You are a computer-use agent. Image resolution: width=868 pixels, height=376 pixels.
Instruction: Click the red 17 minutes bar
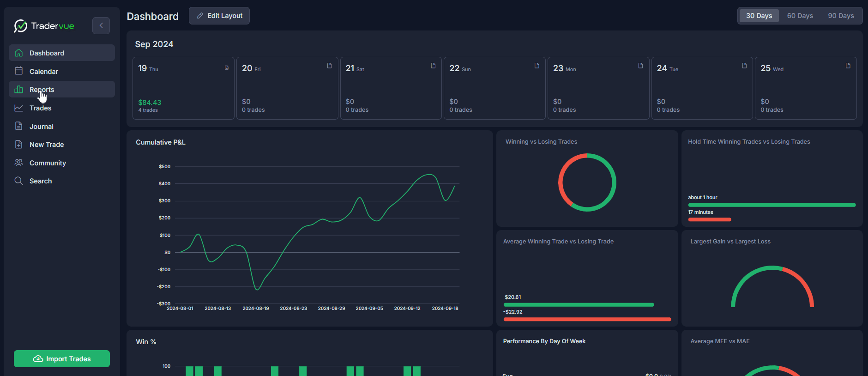point(710,219)
